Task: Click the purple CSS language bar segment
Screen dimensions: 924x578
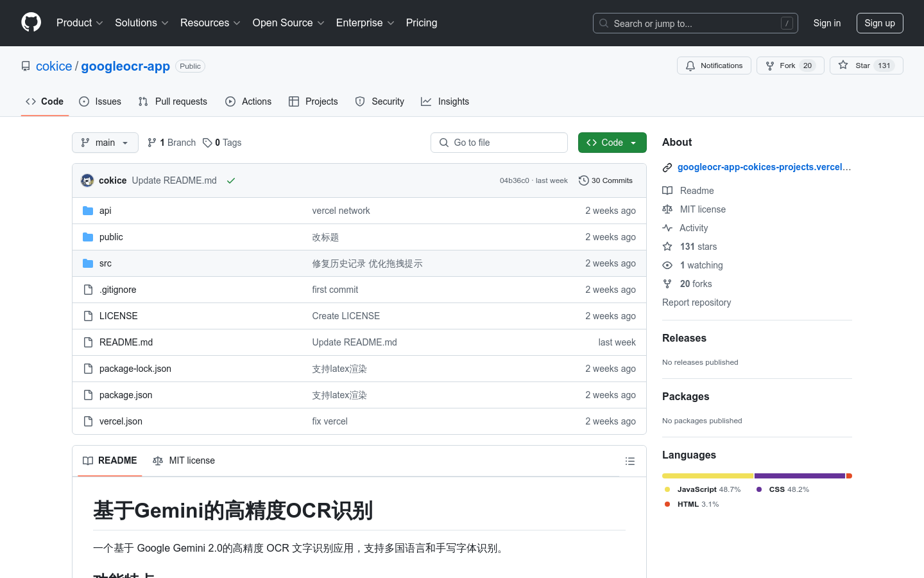Action: click(x=800, y=476)
